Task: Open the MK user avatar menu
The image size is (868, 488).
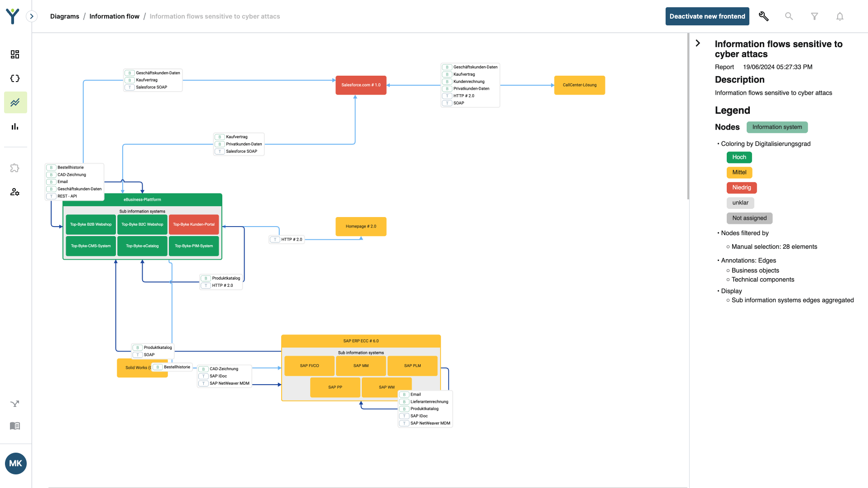Action: tap(16, 463)
